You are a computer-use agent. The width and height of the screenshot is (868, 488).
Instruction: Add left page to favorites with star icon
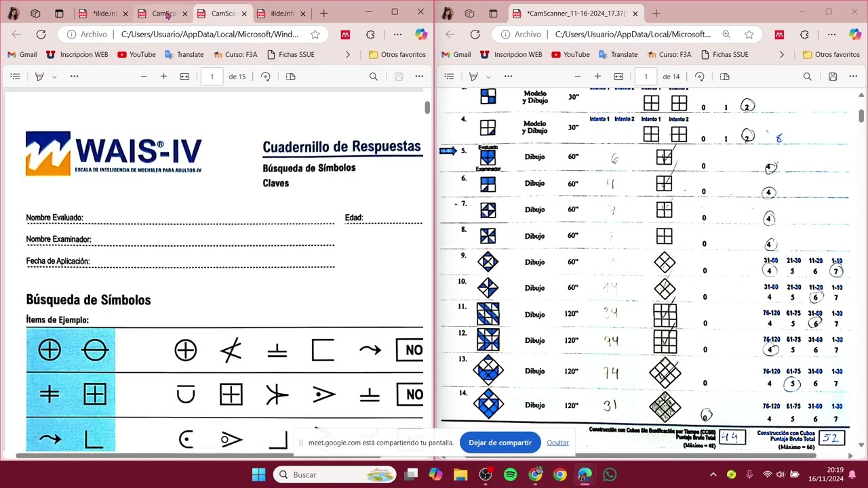315,34
